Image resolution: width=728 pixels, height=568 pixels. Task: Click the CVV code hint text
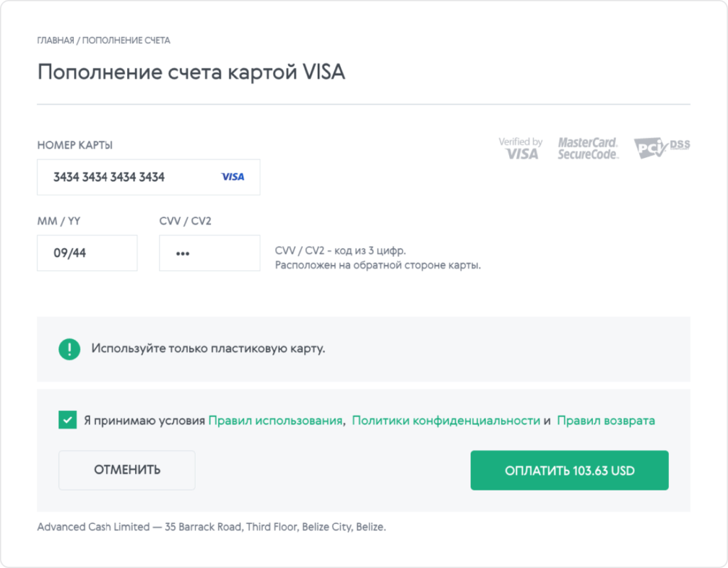(377, 258)
